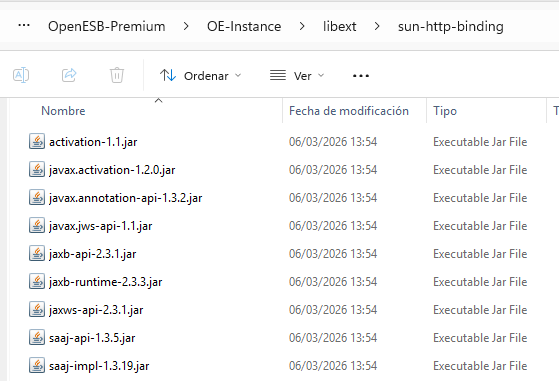Click the Delete trash icon
The height and width of the screenshot is (381, 559).
pyautogui.click(x=117, y=75)
